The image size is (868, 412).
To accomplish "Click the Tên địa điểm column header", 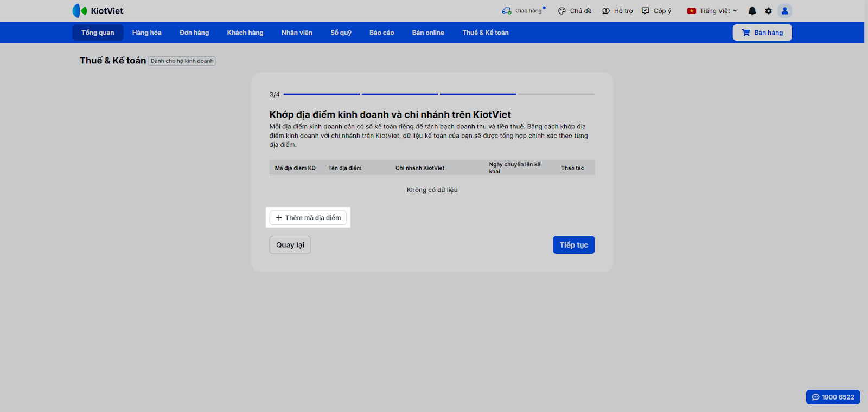I will tap(345, 168).
